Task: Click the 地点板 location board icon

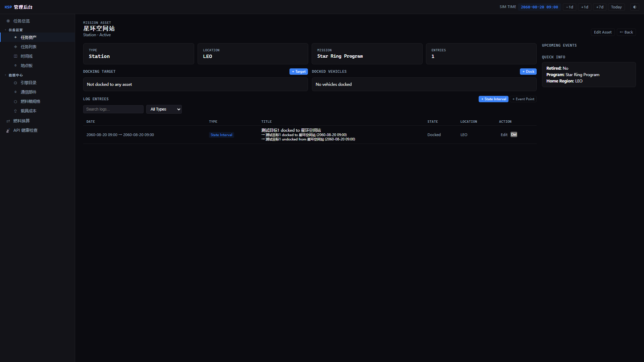Action: [x=15, y=65]
